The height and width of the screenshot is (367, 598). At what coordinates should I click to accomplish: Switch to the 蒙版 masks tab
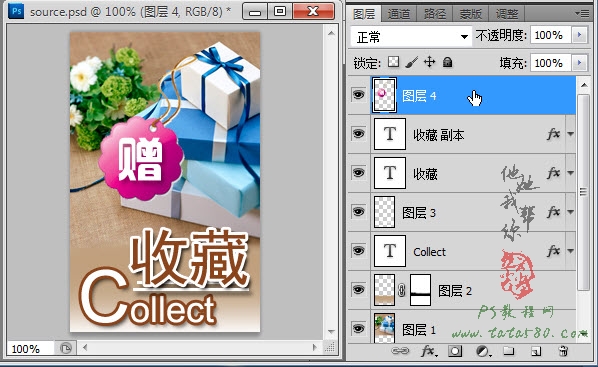(471, 14)
